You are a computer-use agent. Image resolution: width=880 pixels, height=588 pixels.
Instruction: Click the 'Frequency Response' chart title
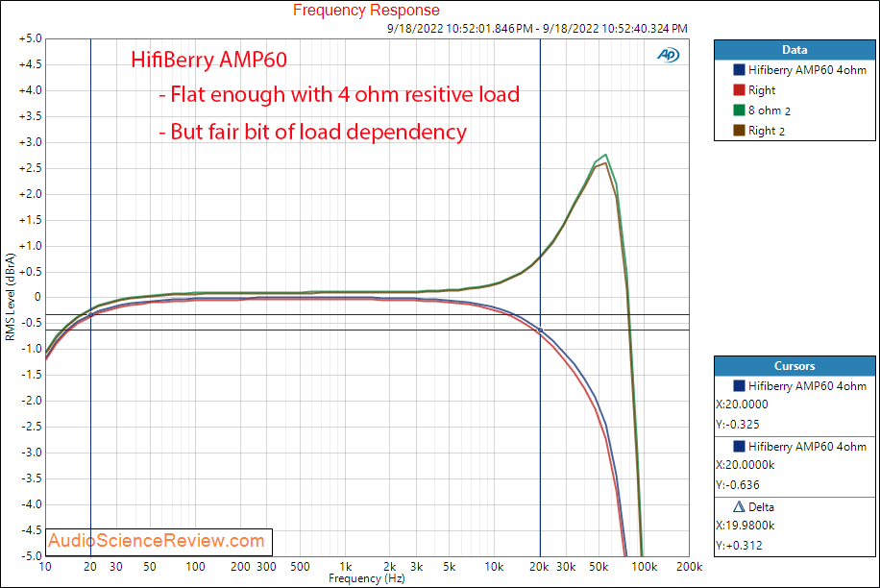[x=366, y=11]
